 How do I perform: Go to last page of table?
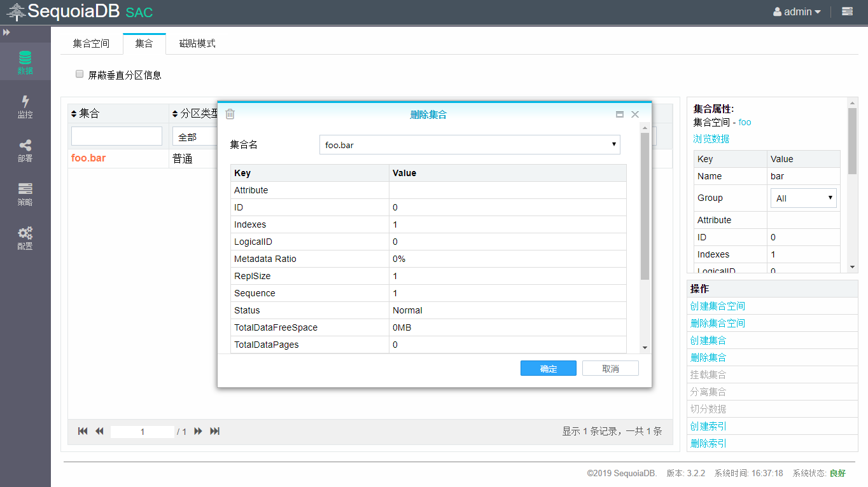tap(215, 431)
